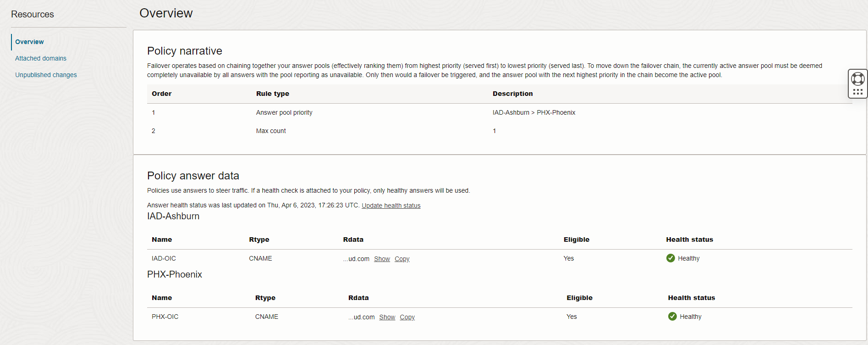Show the full Rdata for PHX-OIC

click(387, 317)
